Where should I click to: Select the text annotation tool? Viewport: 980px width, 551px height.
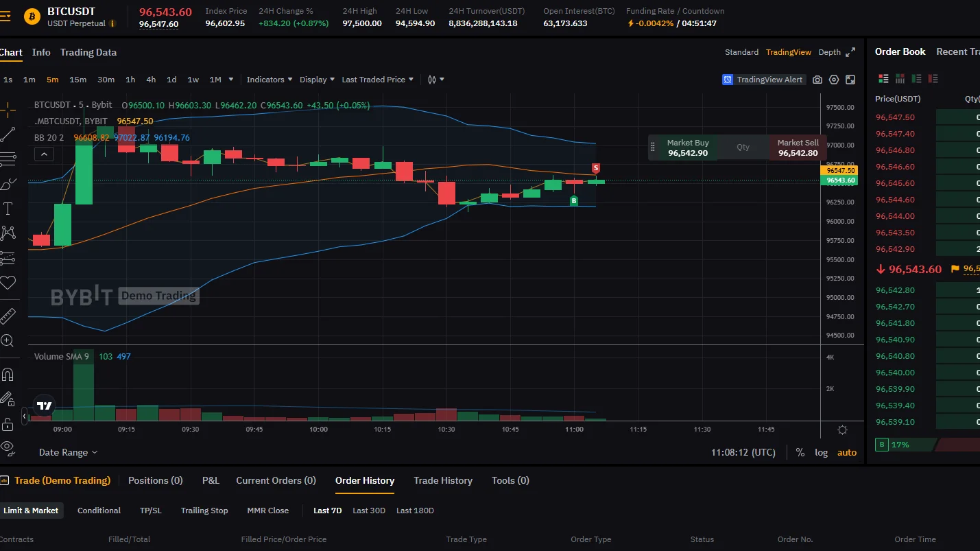point(8,209)
